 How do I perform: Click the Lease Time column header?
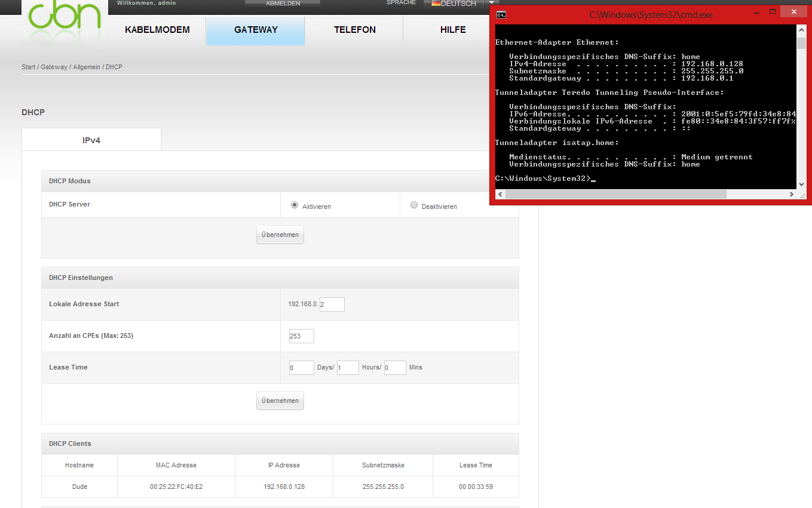(476, 465)
